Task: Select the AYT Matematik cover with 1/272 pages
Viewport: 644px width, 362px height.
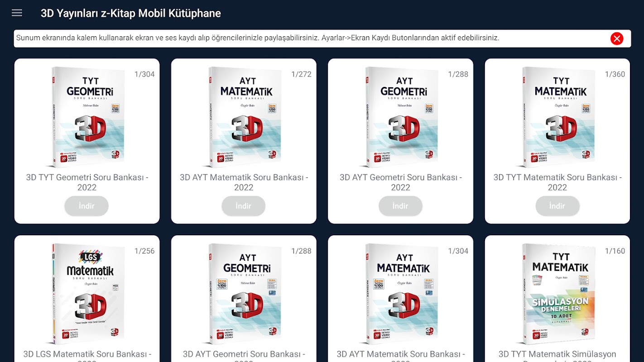Action: [243, 117]
